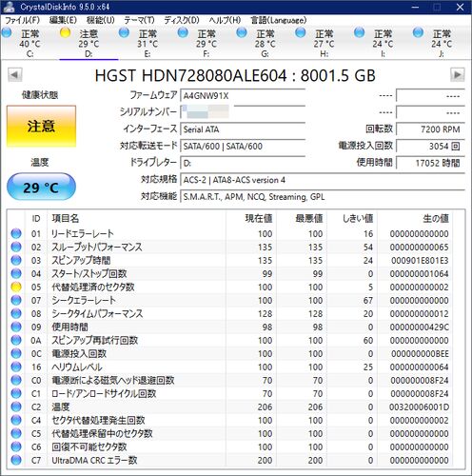Switch to drive H: disk tab
472x476 pixels.
click(x=324, y=43)
